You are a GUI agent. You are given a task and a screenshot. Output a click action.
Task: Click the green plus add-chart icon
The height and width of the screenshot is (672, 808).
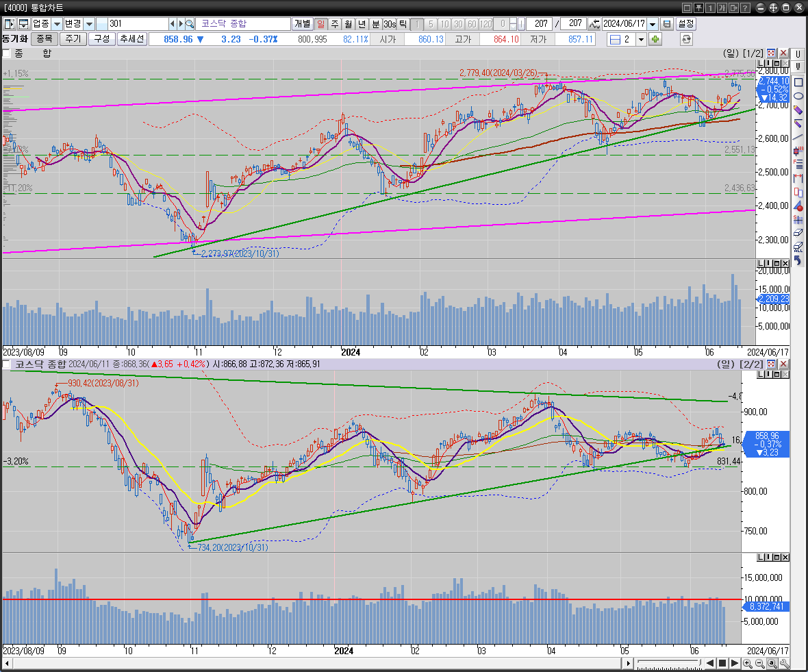tap(655, 39)
